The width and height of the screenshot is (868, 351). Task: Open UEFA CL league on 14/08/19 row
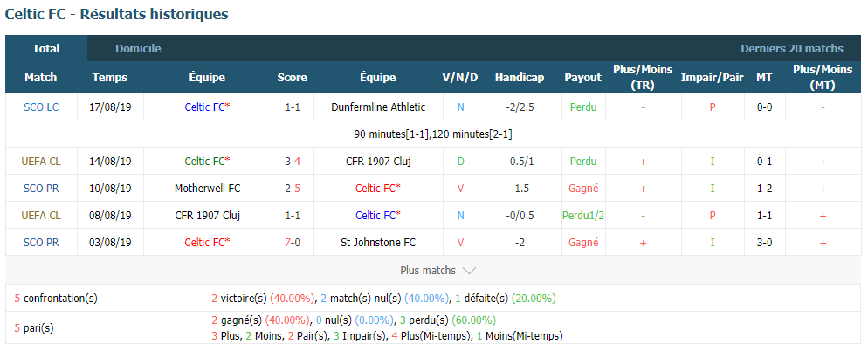click(41, 162)
